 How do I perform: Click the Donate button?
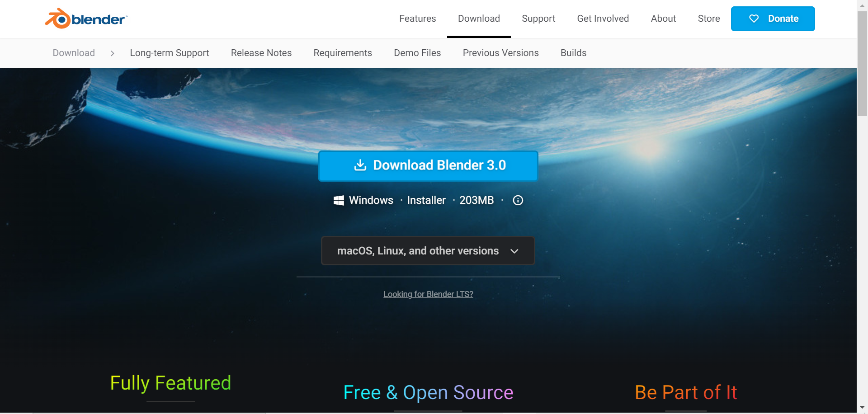773,19
